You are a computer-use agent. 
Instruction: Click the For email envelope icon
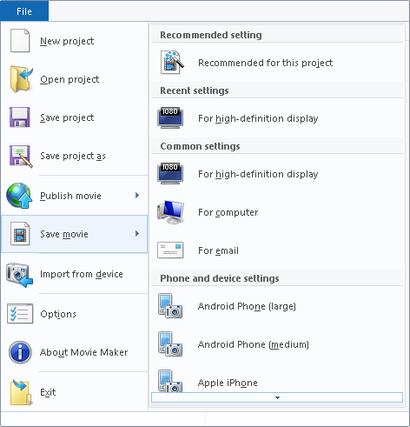(x=170, y=250)
